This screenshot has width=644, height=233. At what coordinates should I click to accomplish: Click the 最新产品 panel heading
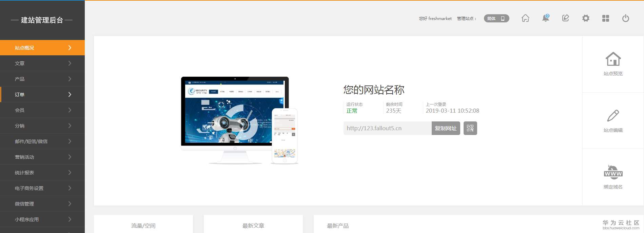(338, 226)
